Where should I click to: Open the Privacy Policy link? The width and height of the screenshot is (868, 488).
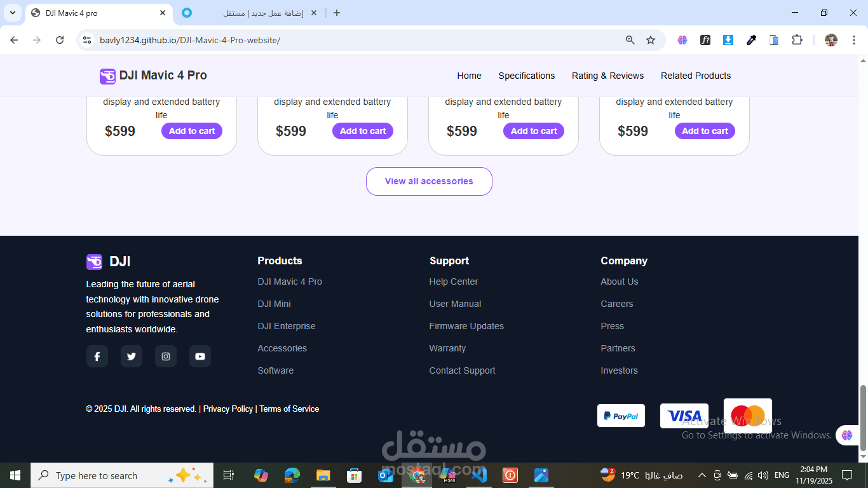(228, 409)
